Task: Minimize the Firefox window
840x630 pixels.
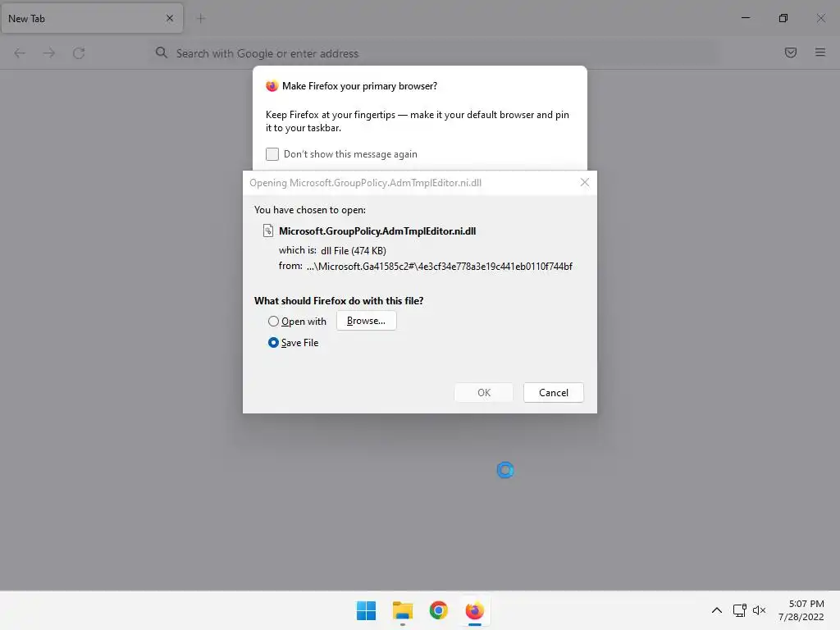Action: 746,18
